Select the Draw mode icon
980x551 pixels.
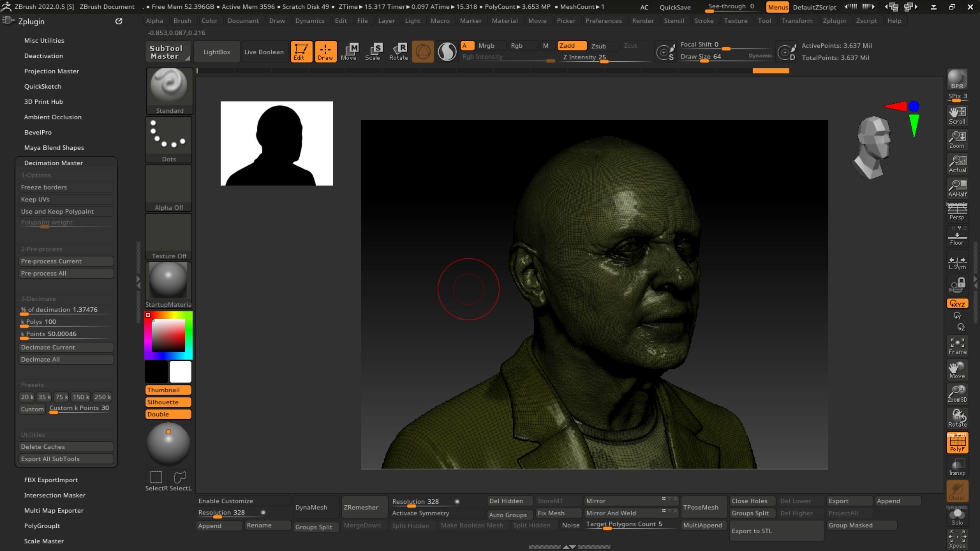pyautogui.click(x=325, y=51)
